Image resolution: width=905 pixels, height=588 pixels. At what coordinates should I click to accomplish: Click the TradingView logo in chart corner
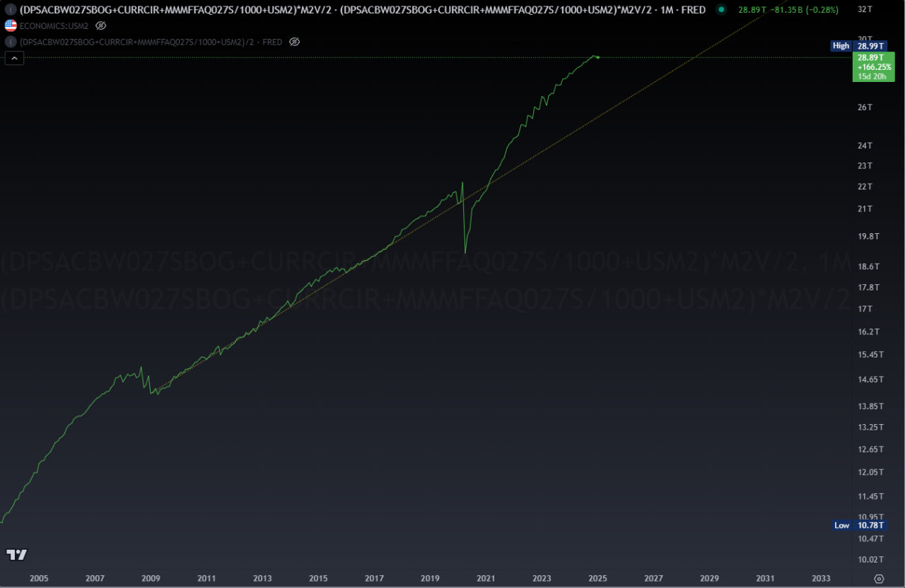16,555
